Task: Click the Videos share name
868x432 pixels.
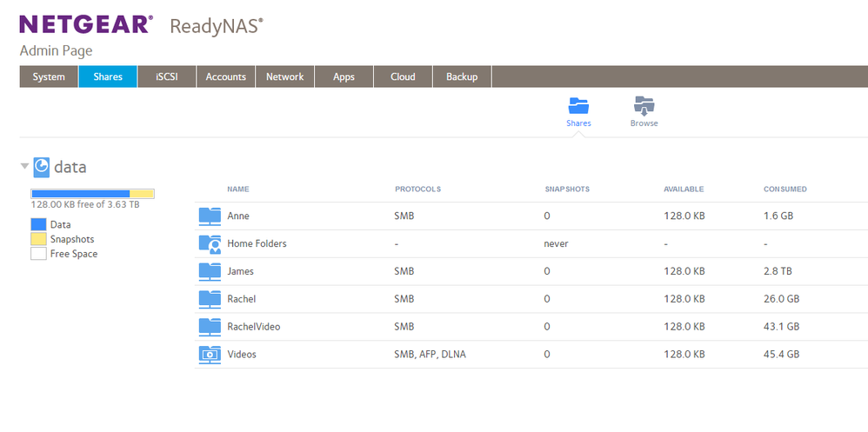Action: [242, 355]
